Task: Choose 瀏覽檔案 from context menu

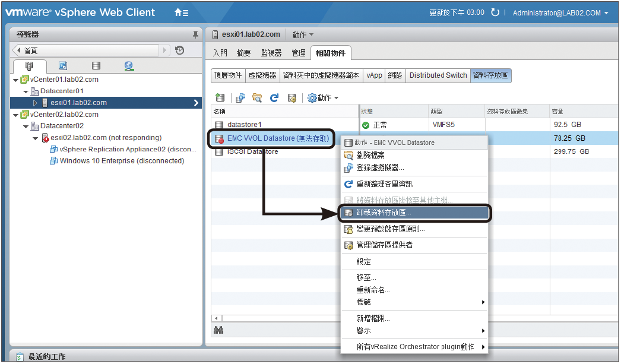Action: [414, 155]
